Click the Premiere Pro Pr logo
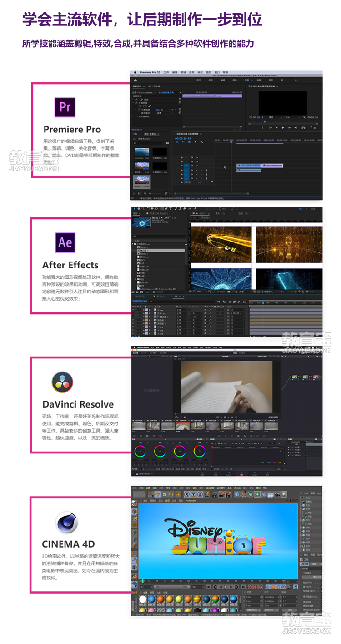The image size is (341, 644). [65, 107]
